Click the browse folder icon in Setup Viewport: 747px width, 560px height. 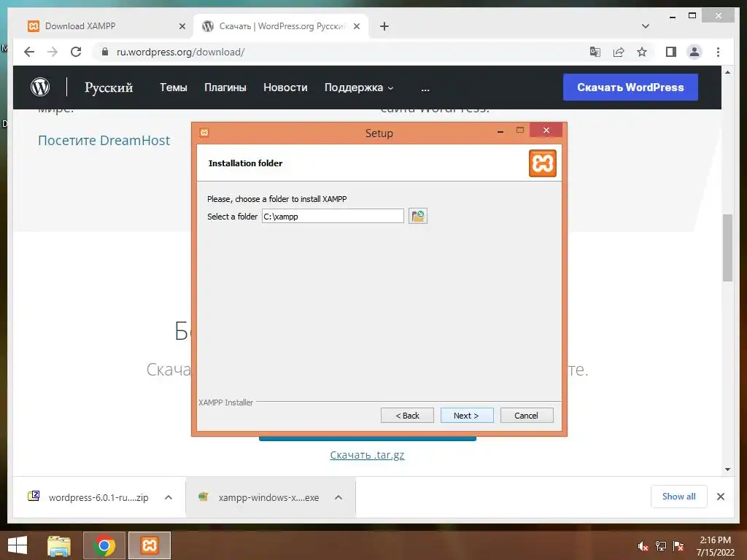(x=418, y=216)
